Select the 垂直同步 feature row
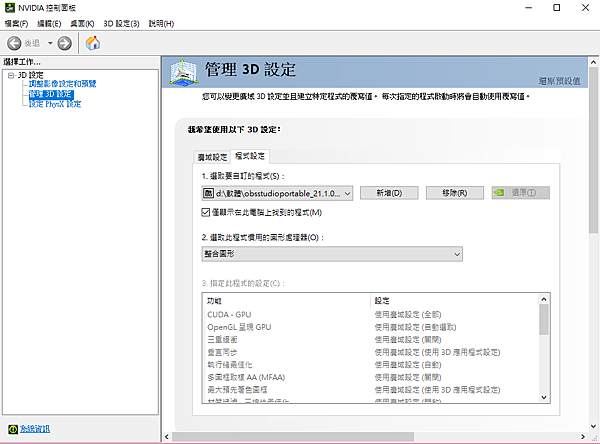The image size is (600, 444). (370, 353)
